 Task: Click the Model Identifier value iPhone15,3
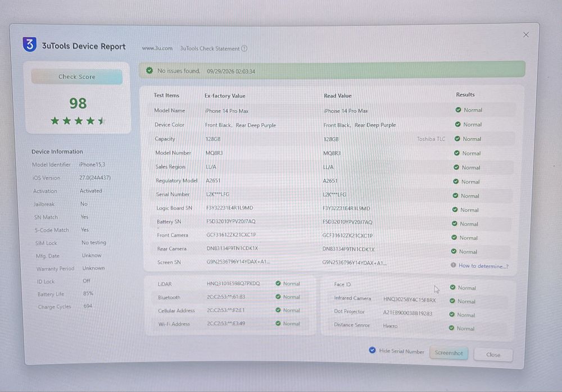pos(92,165)
